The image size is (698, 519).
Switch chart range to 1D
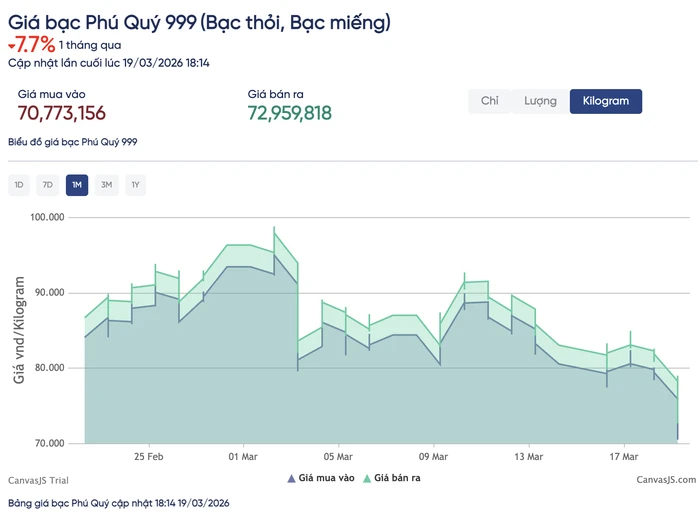(19, 185)
